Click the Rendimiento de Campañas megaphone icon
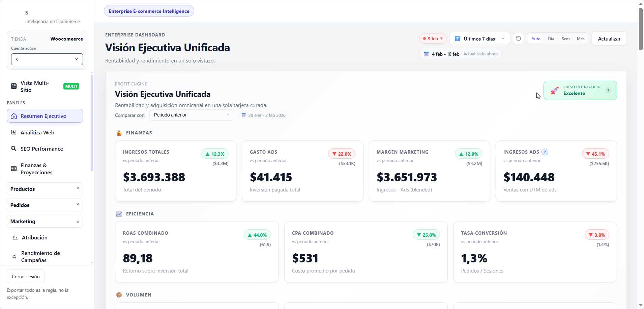 point(14,256)
